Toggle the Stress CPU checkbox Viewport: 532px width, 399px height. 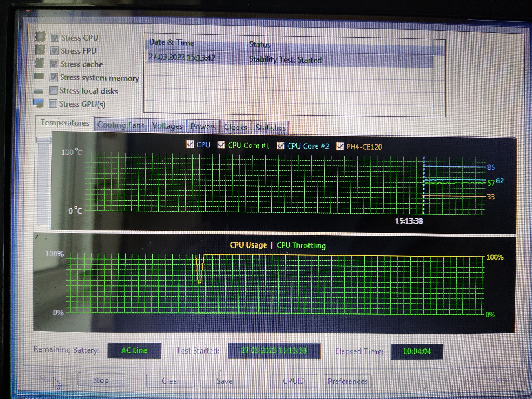pyautogui.click(x=55, y=38)
